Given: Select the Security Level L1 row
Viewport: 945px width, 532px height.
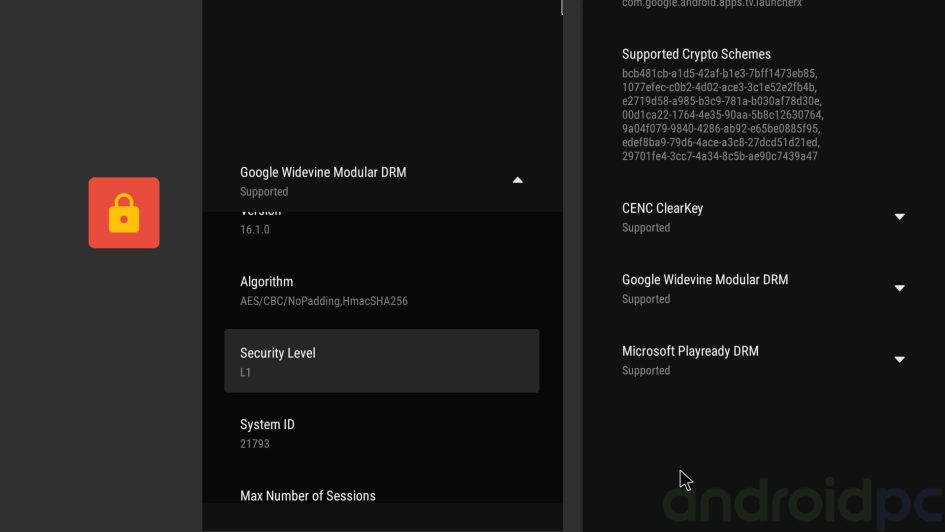Looking at the screenshot, I should (381, 361).
